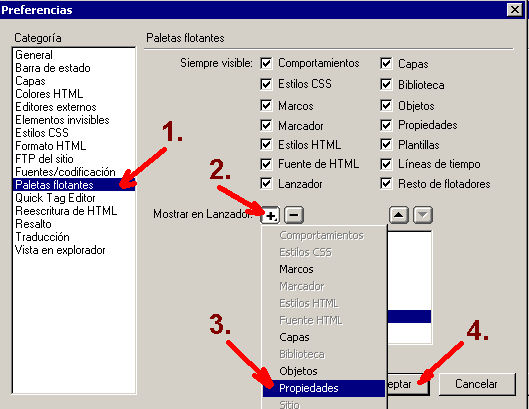Confirm with the Aceptar button
Image resolution: width=529 pixels, height=409 pixels.
click(408, 384)
